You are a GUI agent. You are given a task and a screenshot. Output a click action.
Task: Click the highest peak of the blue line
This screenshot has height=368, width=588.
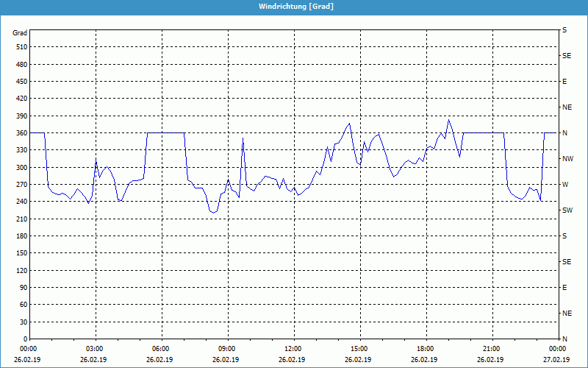coord(448,119)
